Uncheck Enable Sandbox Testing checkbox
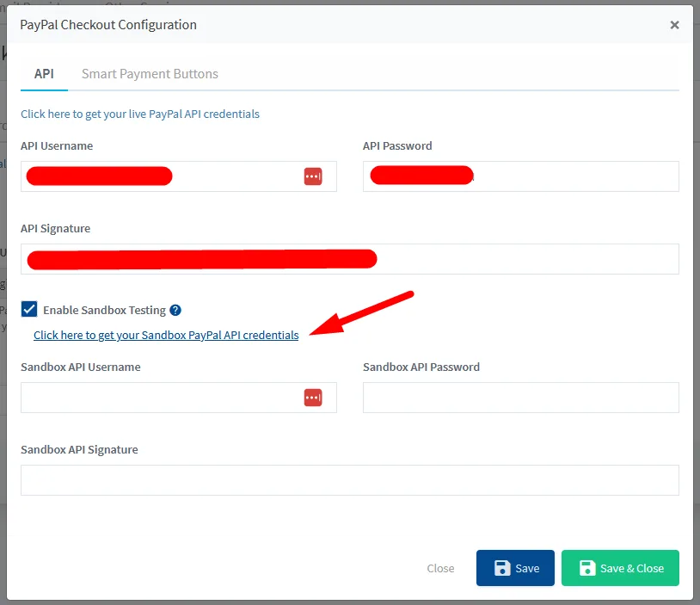700x605 pixels. (29, 309)
